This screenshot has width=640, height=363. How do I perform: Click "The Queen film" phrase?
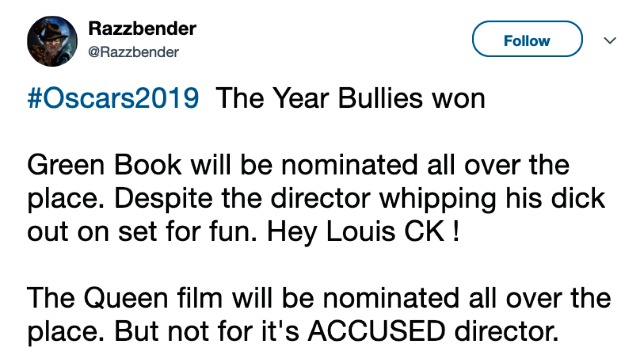[125, 298]
